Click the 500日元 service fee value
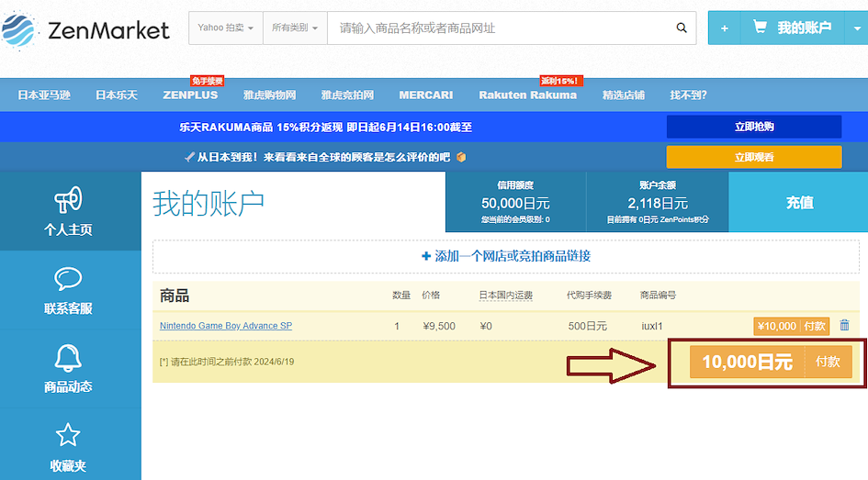The height and width of the screenshot is (480, 868). point(587,326)
